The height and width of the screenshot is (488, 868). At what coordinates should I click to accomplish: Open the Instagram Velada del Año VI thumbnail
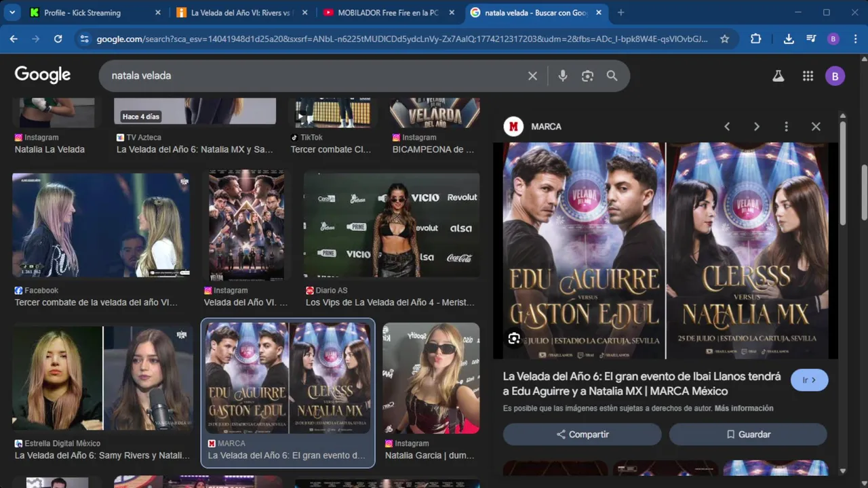[247, 225]
